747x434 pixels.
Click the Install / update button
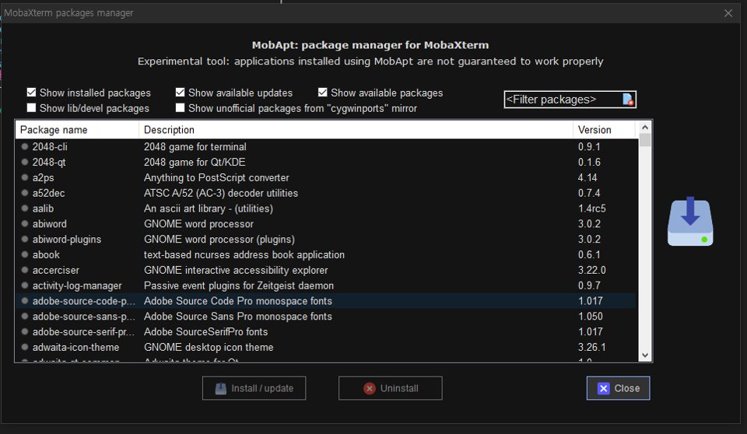[x=254, y=388]
